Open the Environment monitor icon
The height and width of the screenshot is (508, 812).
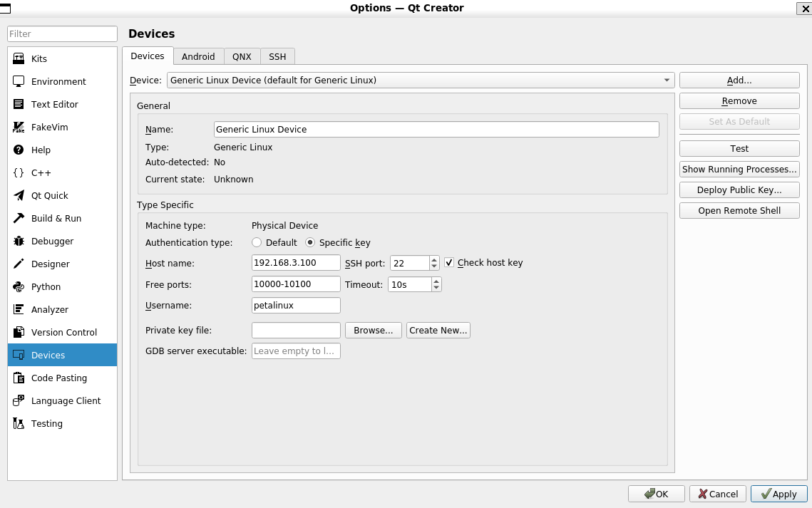point(19,81)
